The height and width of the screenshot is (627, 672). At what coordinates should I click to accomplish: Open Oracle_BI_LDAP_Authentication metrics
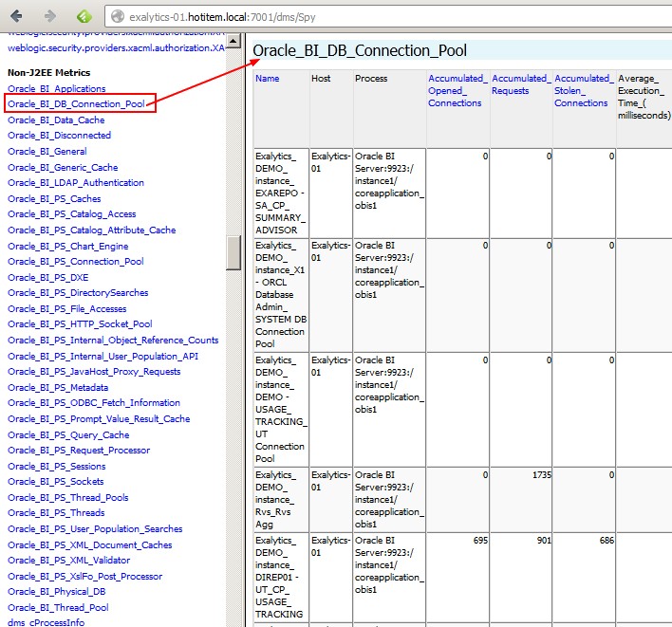(76, 183)
